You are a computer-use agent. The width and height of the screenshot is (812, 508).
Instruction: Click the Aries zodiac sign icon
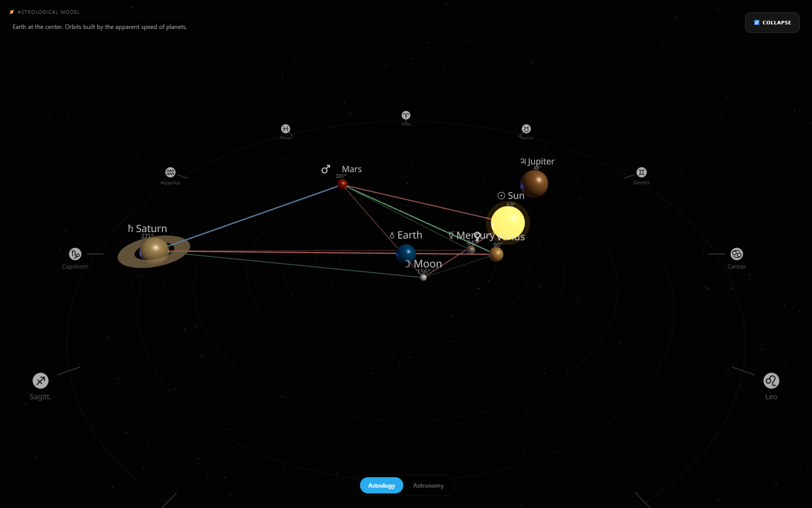click(406, 115)
